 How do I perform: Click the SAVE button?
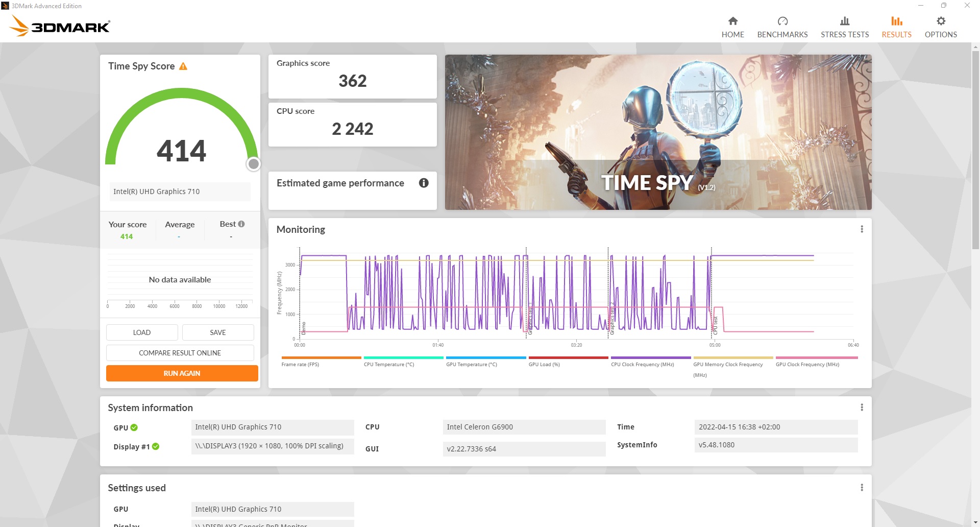(x=218, y=332)
